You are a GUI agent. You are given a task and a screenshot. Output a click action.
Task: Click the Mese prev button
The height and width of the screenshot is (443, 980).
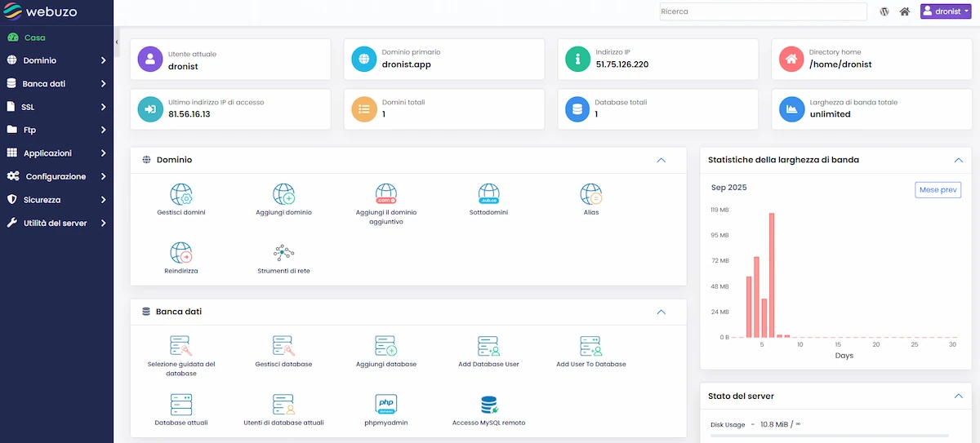click(938, 189)
